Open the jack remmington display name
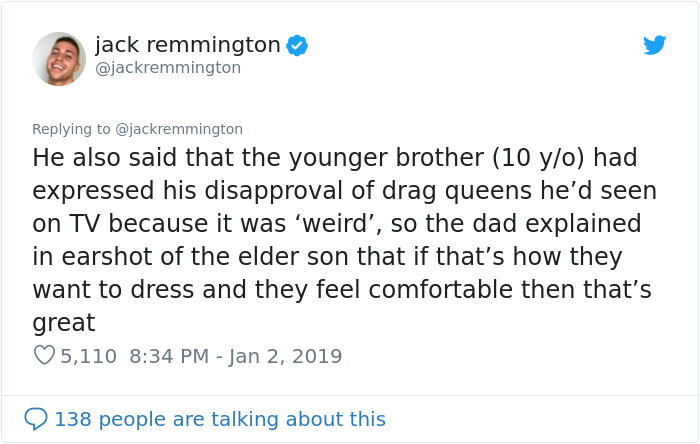Screen dimensions: 700x444 pos(188,44)
